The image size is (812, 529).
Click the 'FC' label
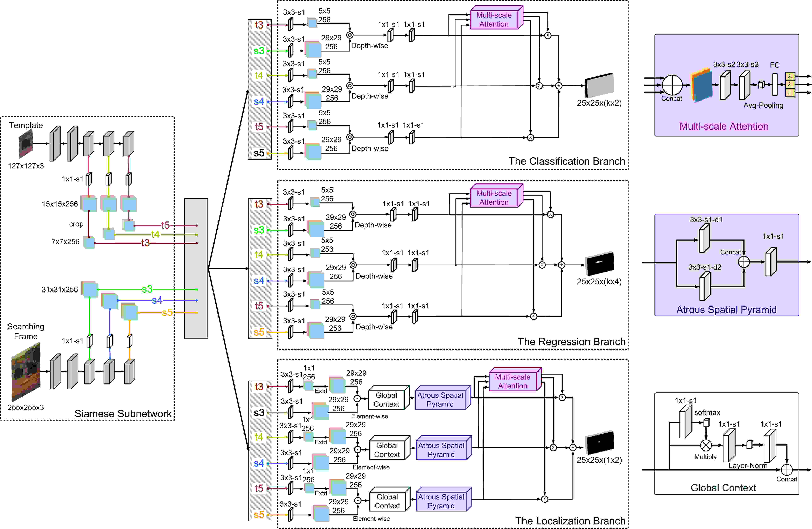(x=775, y=65)
